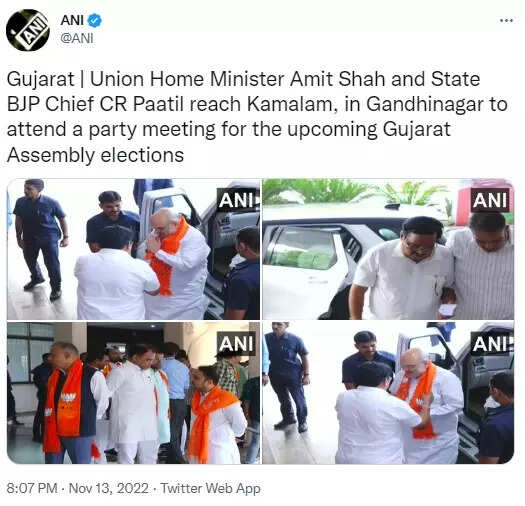Click the Twitter Web App source label
Screen dimensions: 525x506
click(210, 488)
